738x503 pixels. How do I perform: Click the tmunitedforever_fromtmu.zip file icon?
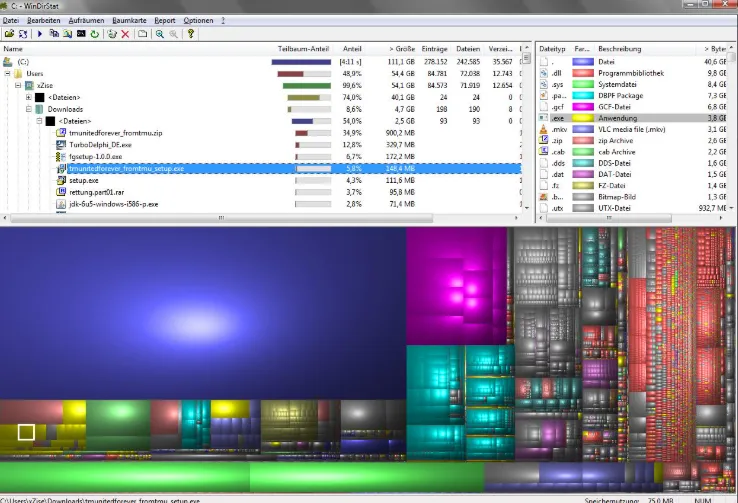[x=61, y=133]
